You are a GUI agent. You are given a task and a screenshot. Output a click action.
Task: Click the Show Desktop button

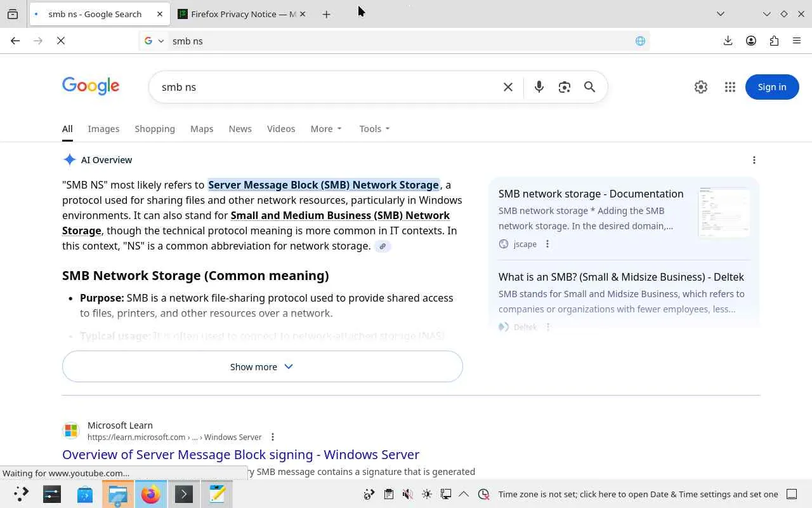[792, 494]
